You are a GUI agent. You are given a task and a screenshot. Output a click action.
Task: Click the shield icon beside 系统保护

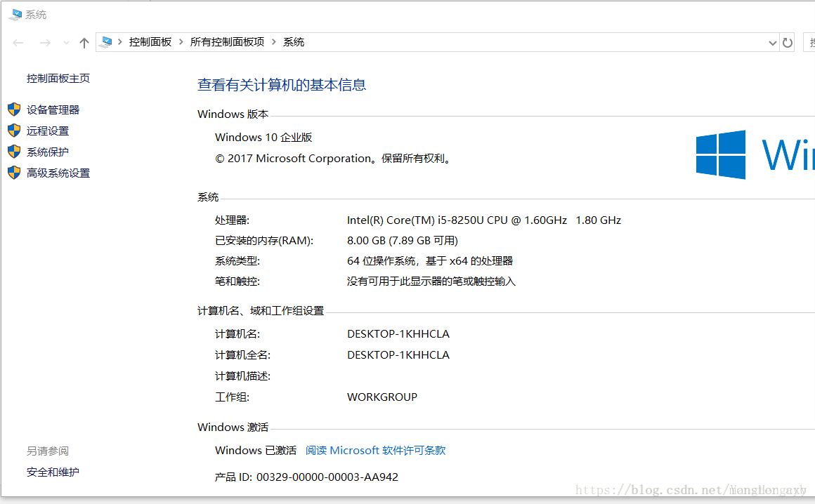[14, 152]
